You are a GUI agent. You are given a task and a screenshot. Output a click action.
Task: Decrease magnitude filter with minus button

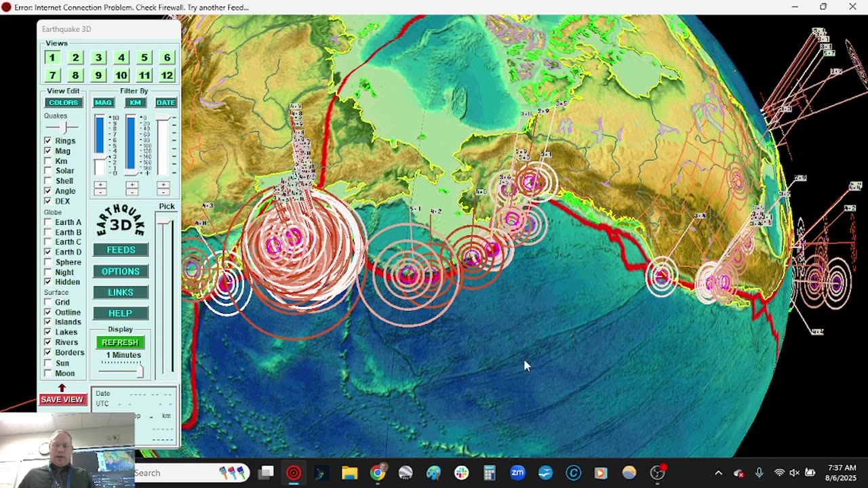tap(100, 192)
